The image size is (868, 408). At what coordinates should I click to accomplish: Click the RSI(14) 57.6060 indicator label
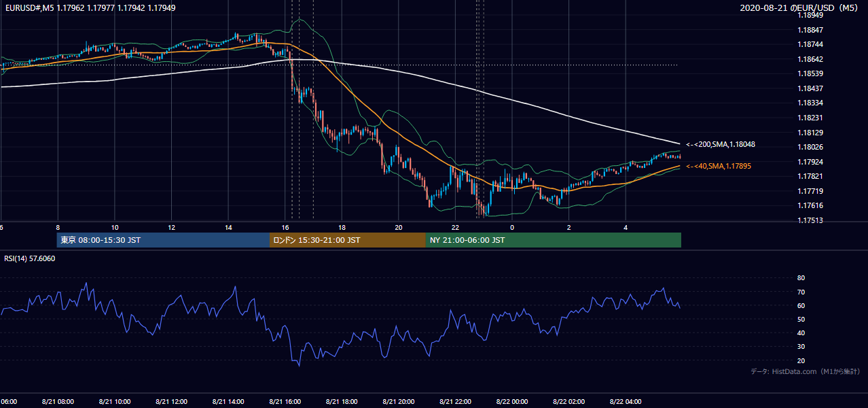[x=30, y=258]
